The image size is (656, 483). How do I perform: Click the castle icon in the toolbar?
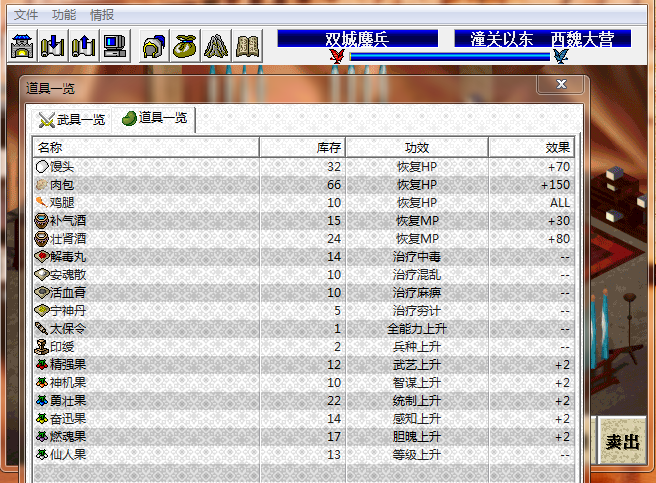point(23,45)
